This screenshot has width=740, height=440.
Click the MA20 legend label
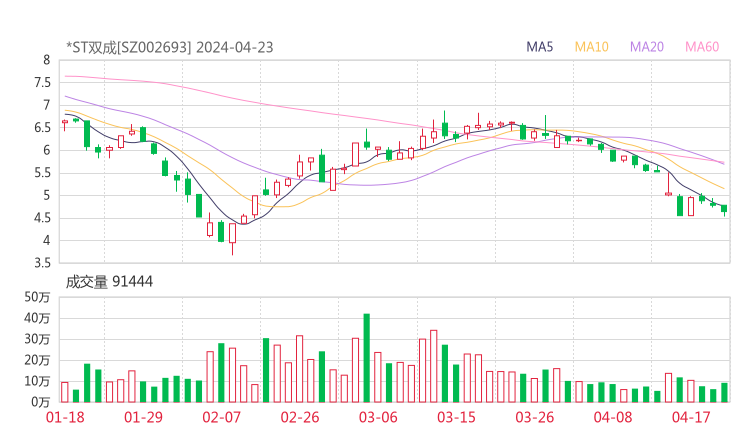647,47
